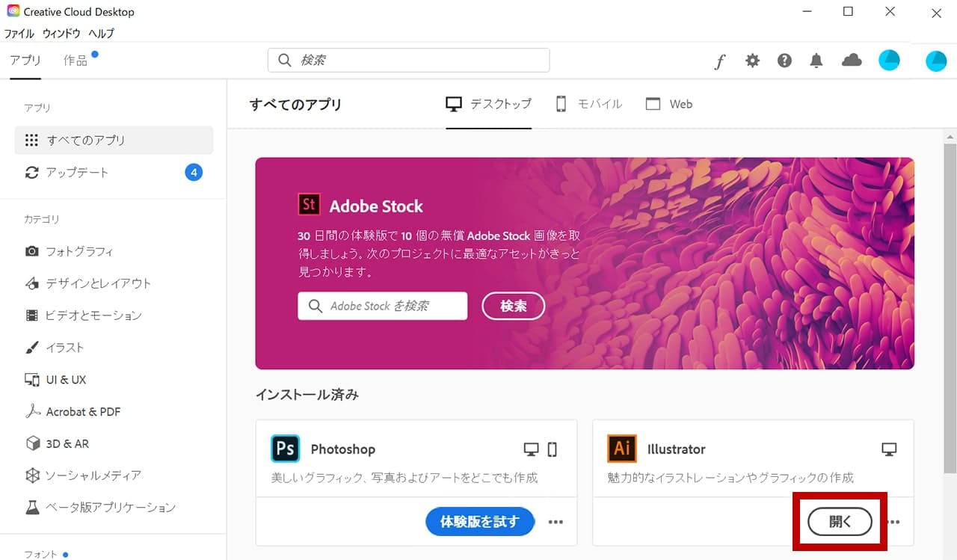Viewport: 957px width, 560px height.
Task: Open Preferences via the gear icon
Action: click(x=752, y=61)
